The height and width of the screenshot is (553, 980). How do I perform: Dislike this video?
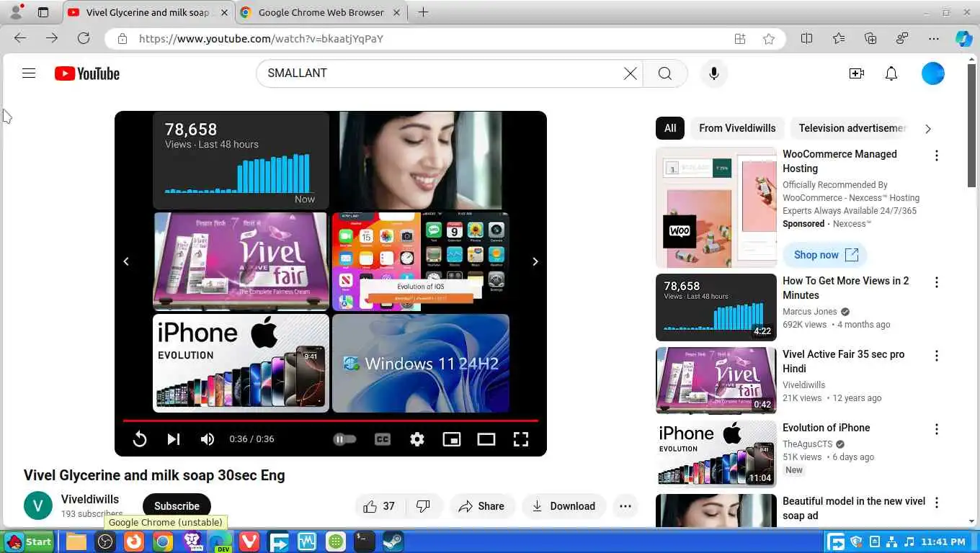424,506
